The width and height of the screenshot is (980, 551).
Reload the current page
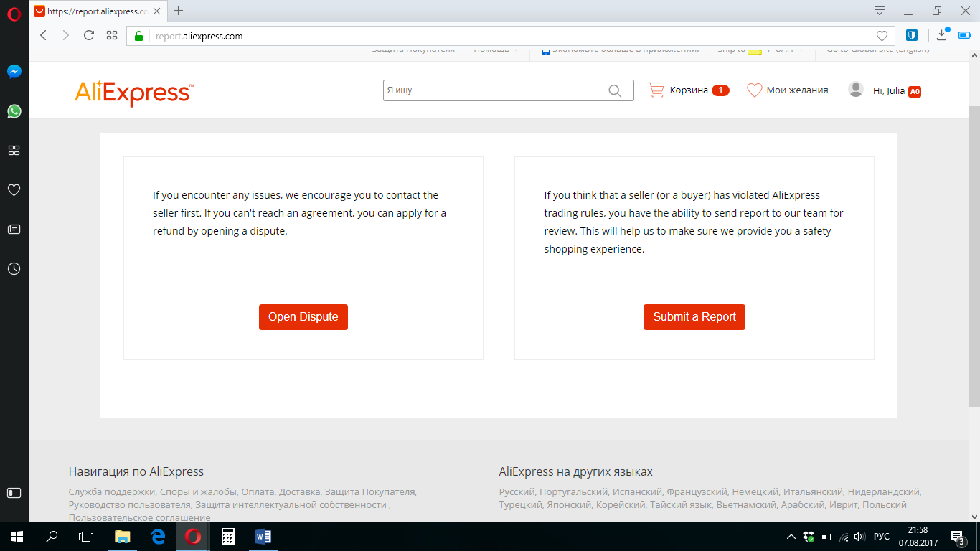(x=89, y=35)
